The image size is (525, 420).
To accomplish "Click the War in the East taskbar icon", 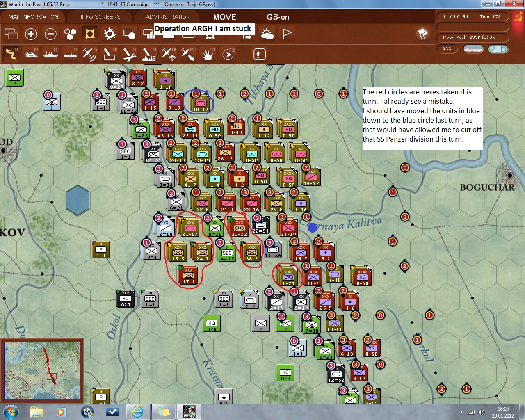I will pyautogui.click(x=189, y=412).
